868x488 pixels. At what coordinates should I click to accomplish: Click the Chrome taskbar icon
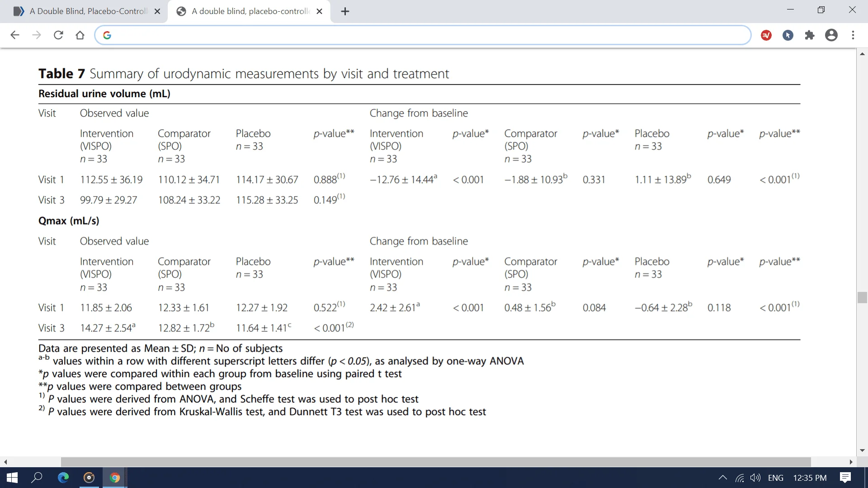coord(115,478)
